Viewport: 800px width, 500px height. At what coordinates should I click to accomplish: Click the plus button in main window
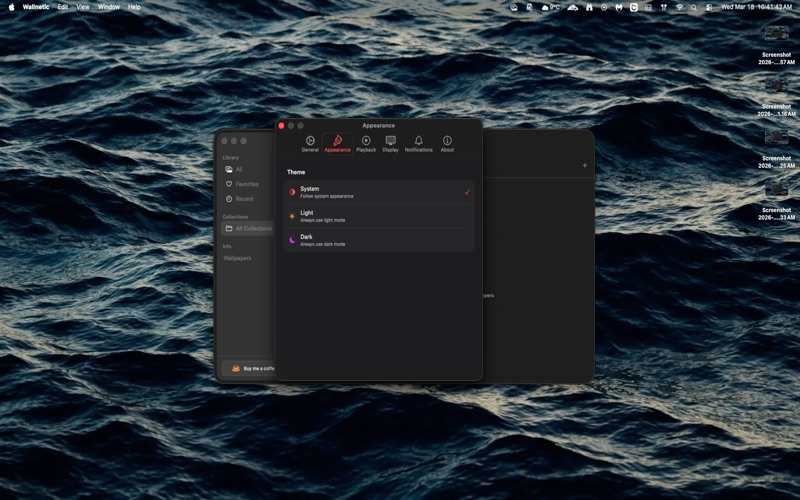(x=585, y=165)
